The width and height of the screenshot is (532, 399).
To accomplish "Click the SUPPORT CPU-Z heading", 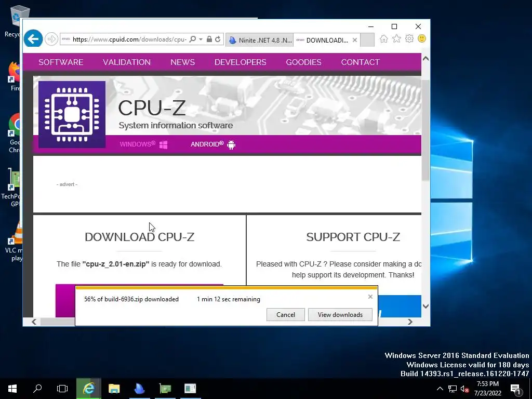I will coord(353,237).
